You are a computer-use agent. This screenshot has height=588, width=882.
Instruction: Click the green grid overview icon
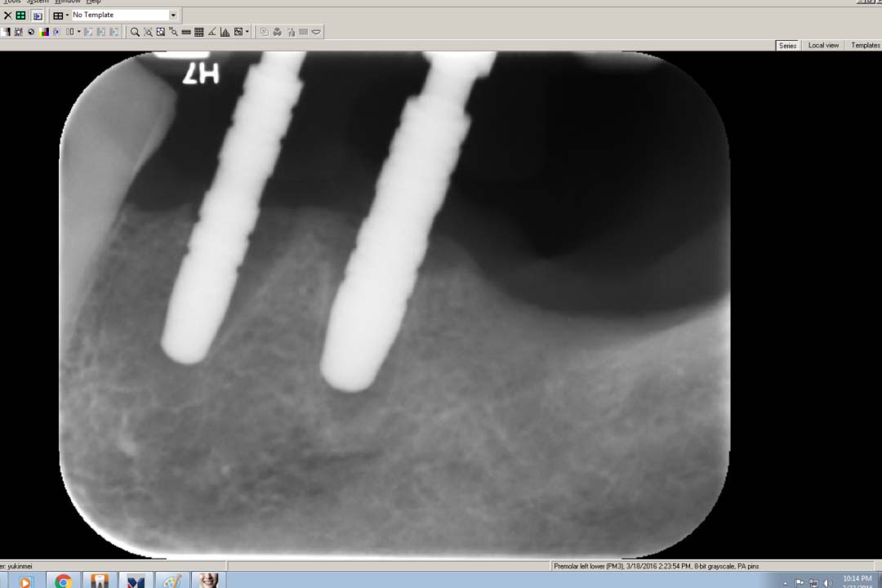(x=20, y=16)
